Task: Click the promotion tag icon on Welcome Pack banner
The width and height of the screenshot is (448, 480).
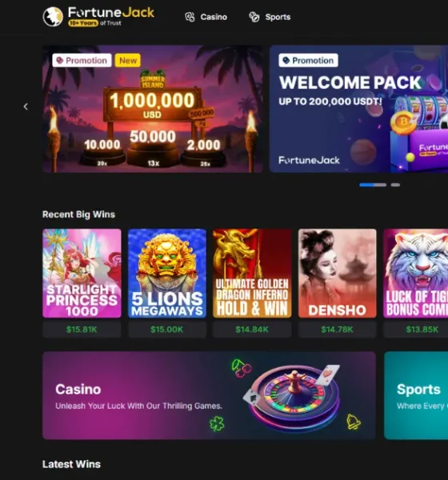Action: coord(286,60)
